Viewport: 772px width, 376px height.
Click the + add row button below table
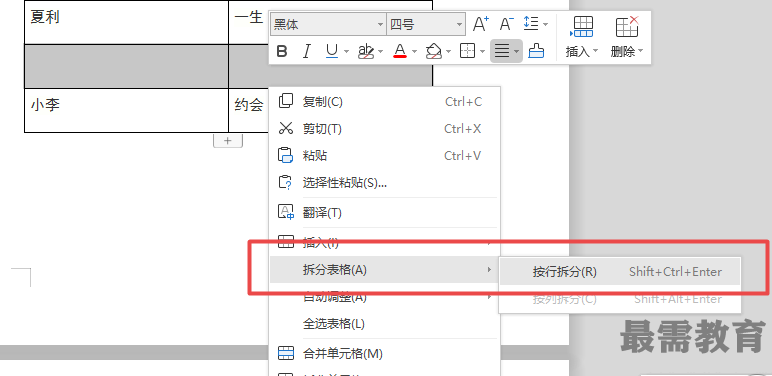coord(227,141)
